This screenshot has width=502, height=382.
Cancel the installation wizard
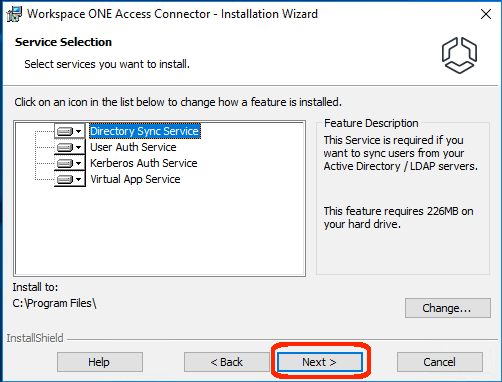(440, 362)
